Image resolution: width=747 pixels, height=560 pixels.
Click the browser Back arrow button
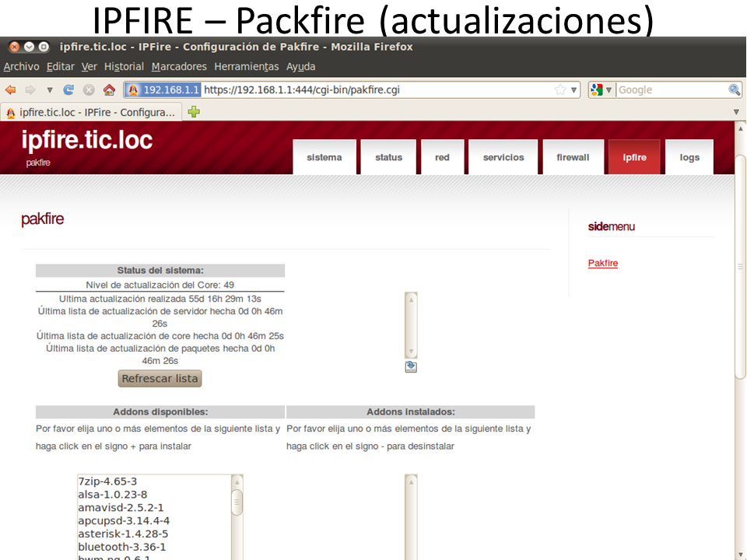click(x=10, y=89)
